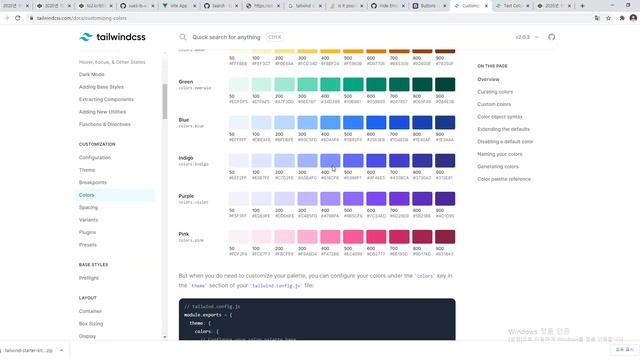Open Breakpoints sidebar link
The height and width of the screenshot is (360, 640).
93,182
